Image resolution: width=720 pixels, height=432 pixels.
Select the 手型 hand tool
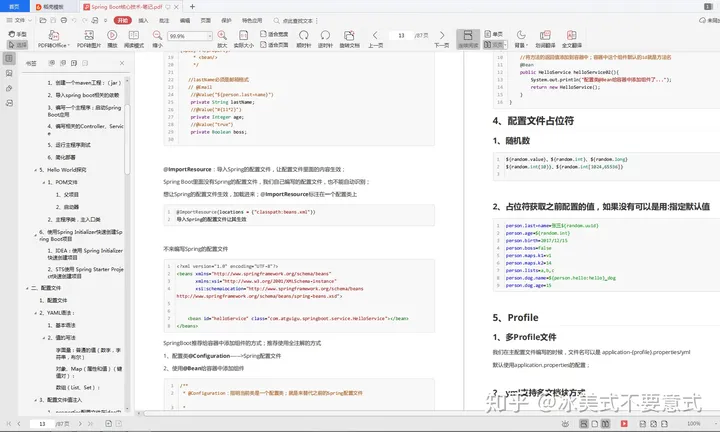(x=17, y=34)
